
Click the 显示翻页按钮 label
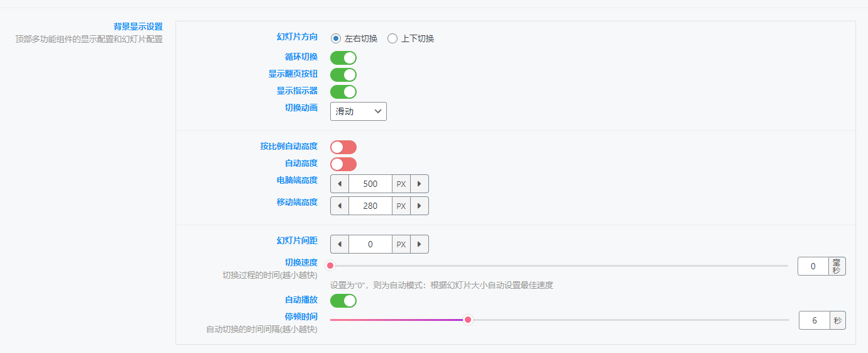pos(293,74)
